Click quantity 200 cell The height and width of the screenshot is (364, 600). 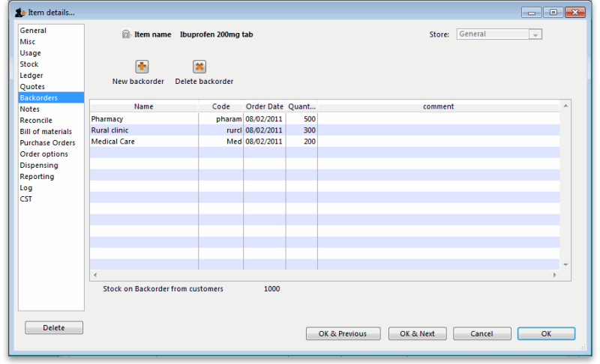click(x=301, y=142)
